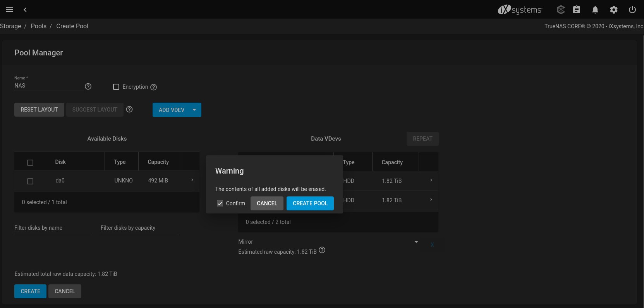Select the da0 disk checkbox
This screenshot has width=644, height=308.
[x=30, y=181]
